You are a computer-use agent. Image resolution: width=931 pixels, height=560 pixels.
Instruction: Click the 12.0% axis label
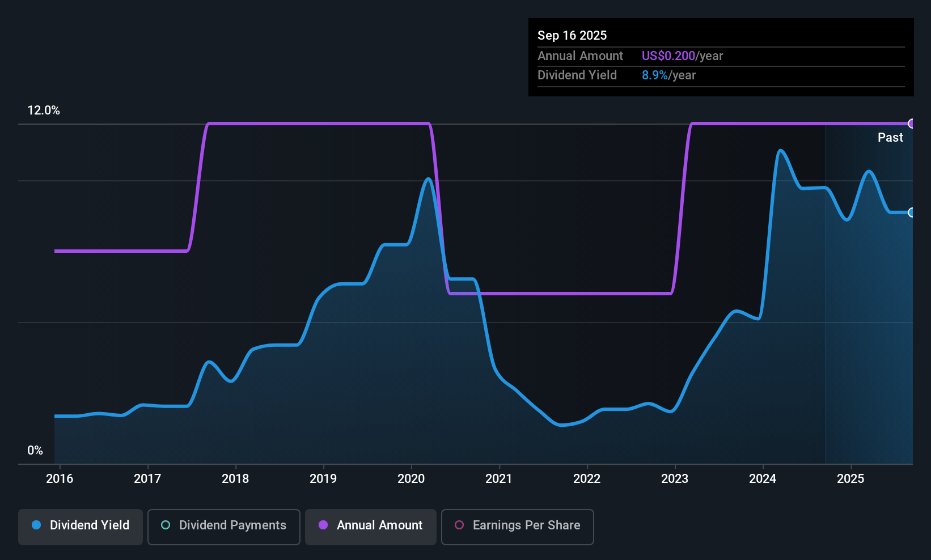(44, 111)
